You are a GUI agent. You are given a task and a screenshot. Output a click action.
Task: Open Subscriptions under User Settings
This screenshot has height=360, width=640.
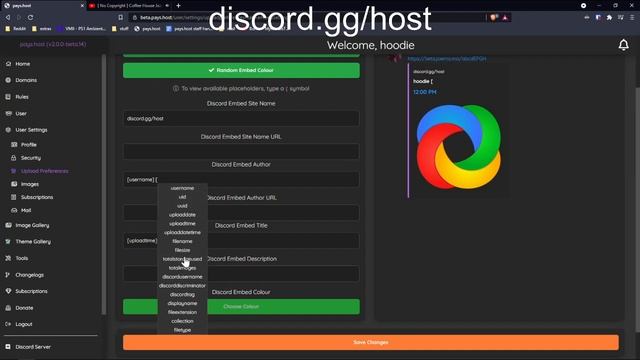click(32, 197)
